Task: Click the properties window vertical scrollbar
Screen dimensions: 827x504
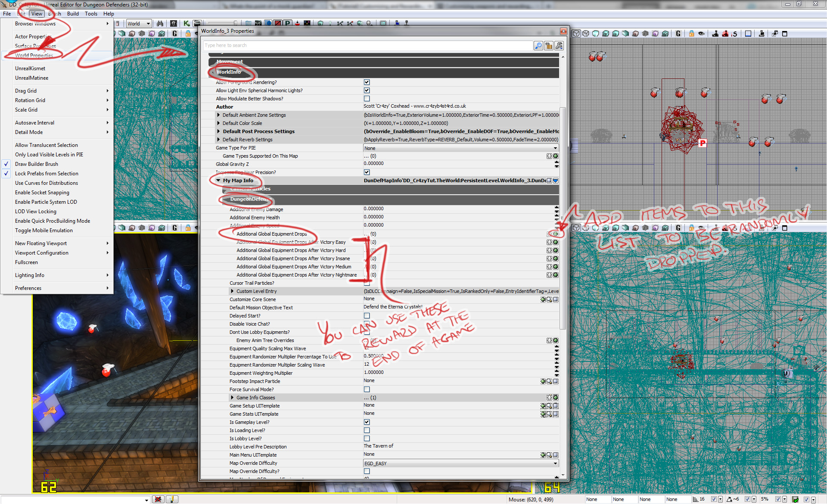Action: tap(563, 218)
